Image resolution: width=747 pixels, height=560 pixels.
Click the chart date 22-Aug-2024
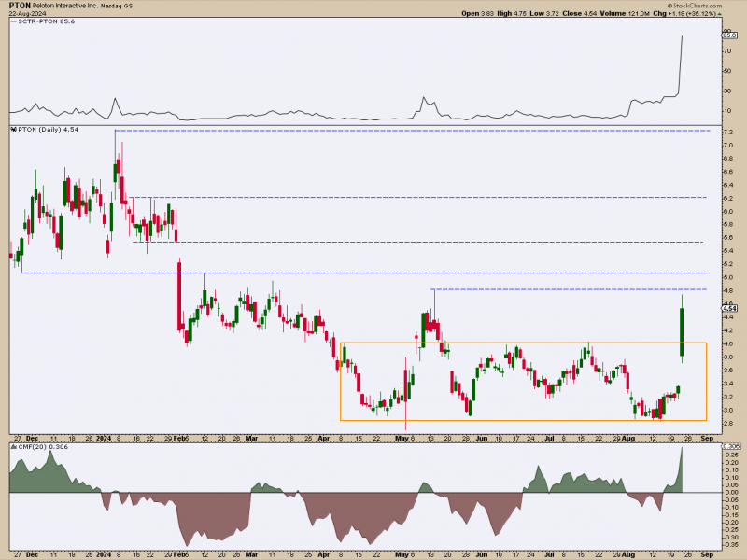[x=27, y=13]
